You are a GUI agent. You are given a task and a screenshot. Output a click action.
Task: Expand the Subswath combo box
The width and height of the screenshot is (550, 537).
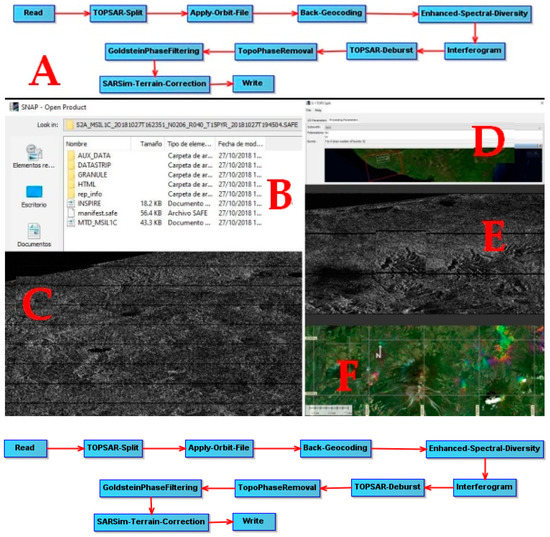[x=434, y=127]
